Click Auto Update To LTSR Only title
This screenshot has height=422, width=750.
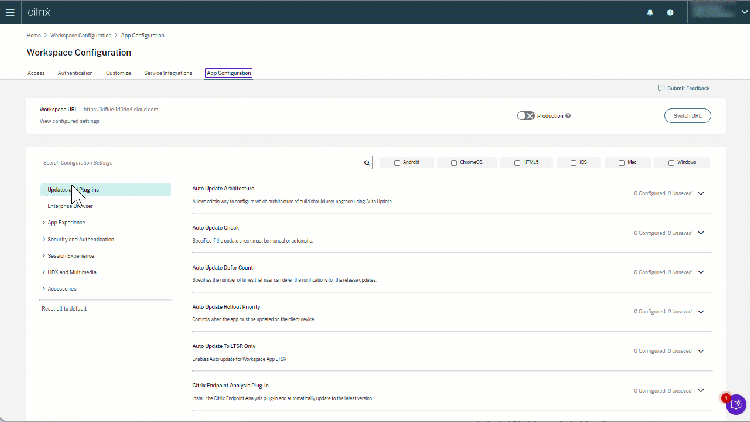click(224, 346)
